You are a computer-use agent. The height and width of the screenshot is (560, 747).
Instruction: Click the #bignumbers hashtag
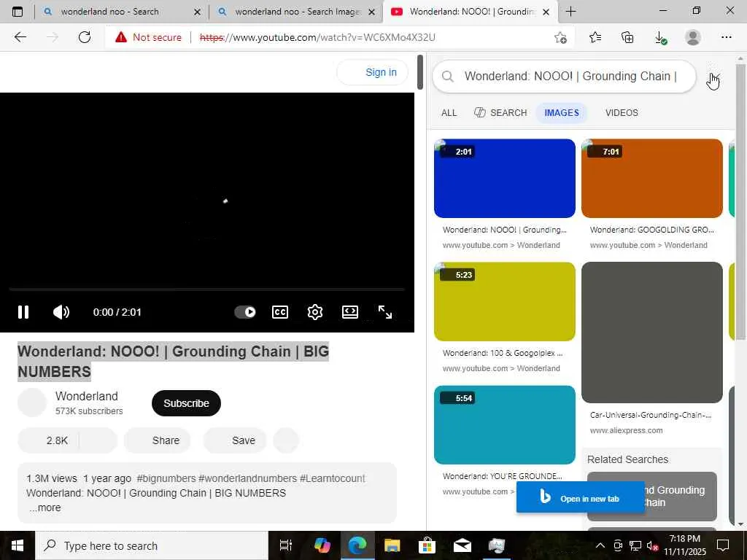point(166,478)
